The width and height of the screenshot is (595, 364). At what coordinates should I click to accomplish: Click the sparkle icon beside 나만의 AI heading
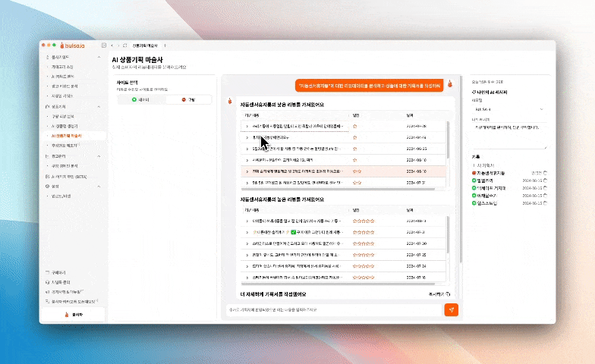coord(474,93)
